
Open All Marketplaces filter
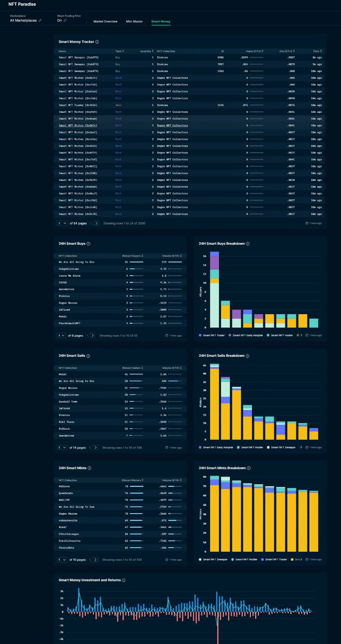pos(24,20)
